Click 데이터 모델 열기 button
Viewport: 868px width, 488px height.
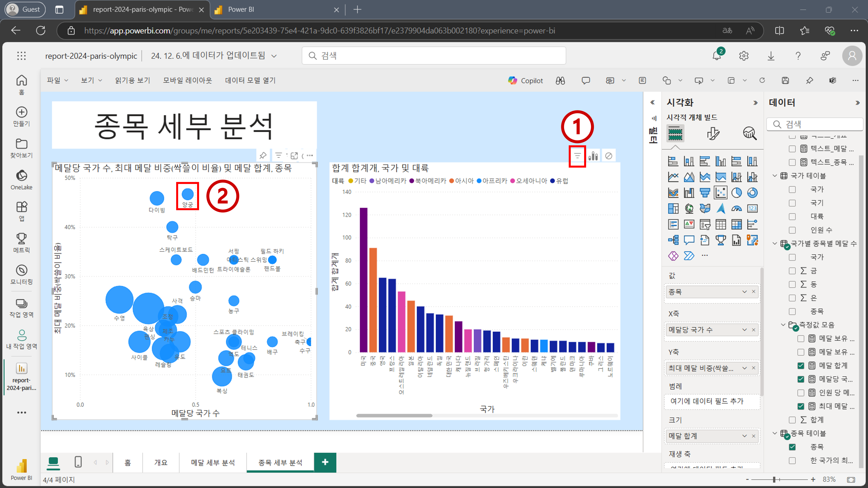tap(250, 80)
